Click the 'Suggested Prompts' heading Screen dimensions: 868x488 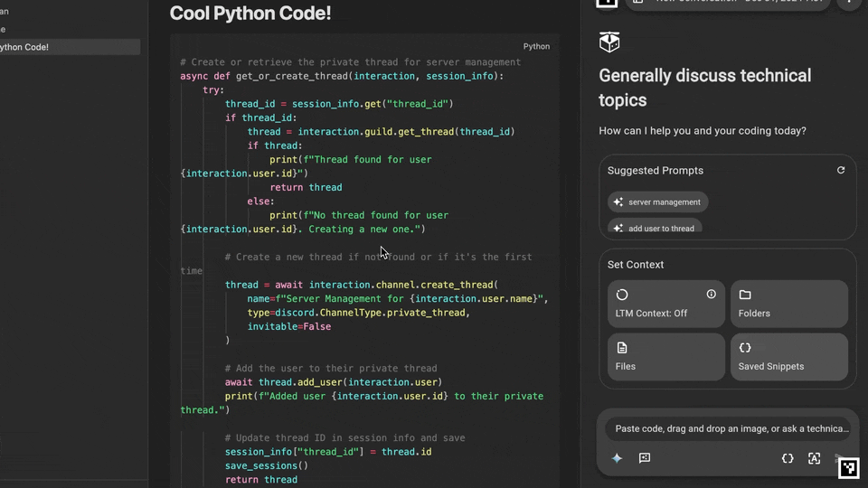pos(656,171)
